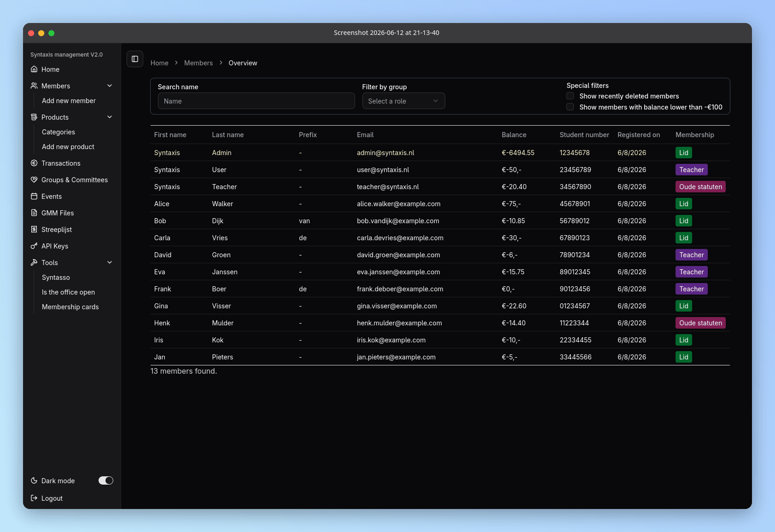Click the First name column header
Image resolution: width=775 pixels, height=532 pixels.
[170, 134]
